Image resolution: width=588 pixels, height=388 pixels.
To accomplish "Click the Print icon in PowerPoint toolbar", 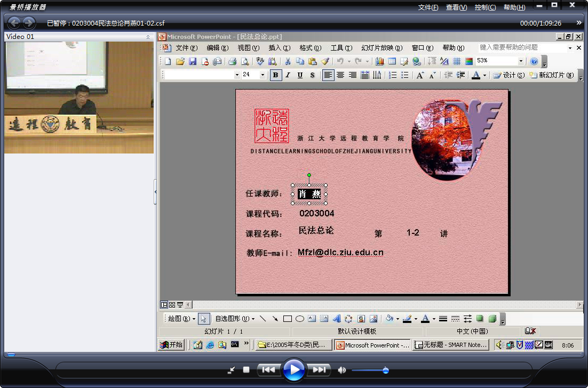I will (x=233, y=61).
